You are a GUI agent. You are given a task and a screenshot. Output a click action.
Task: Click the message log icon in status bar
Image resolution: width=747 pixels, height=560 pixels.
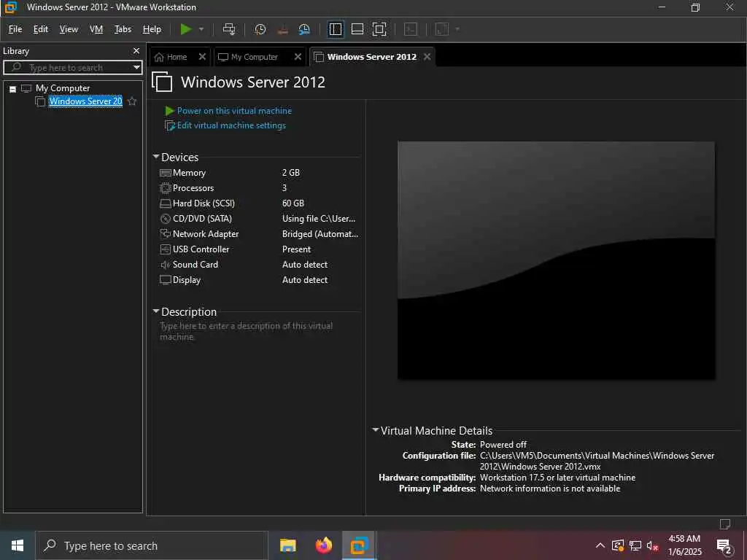point(724,524)
